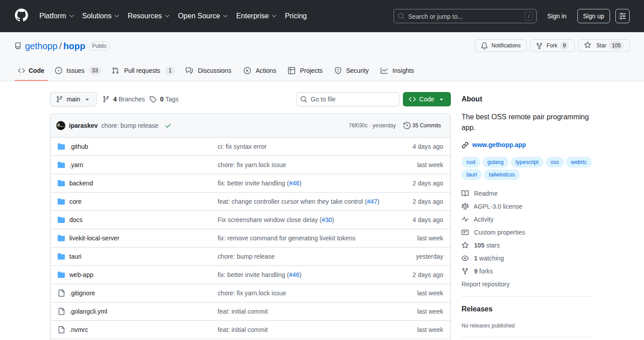Click the star icon next to 105 stars

[x=465, y=245]
